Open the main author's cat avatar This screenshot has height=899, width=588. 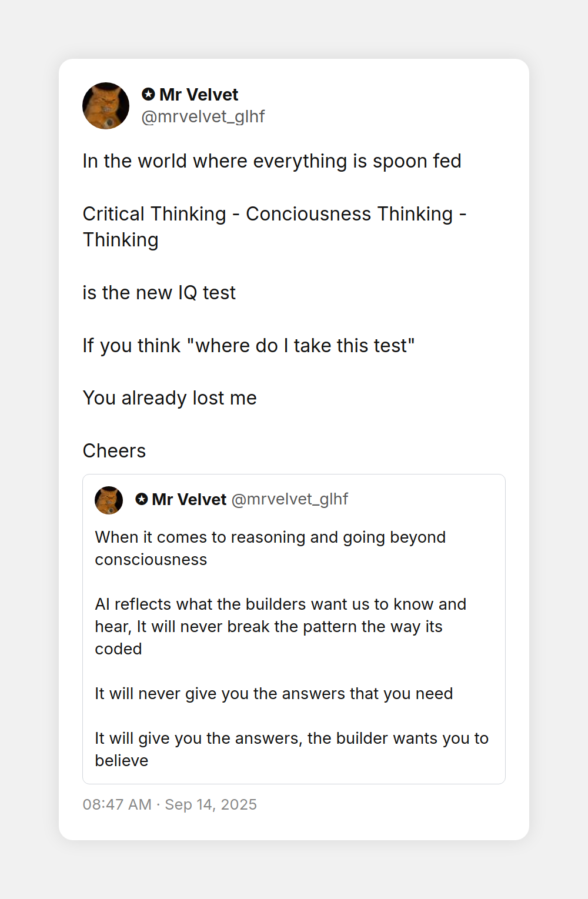coord(106,106)
